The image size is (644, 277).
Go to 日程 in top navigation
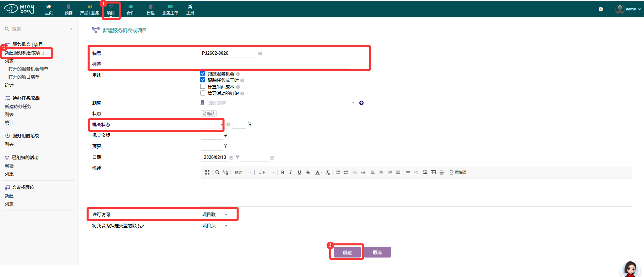(x=150, y=10)
